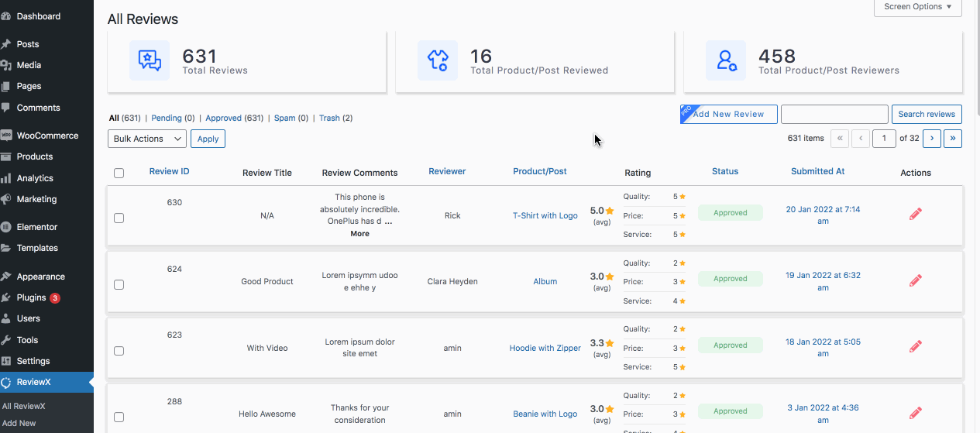980x433 pixels.
Task: Select the checkbox for review 624
Action: [119, 284]
